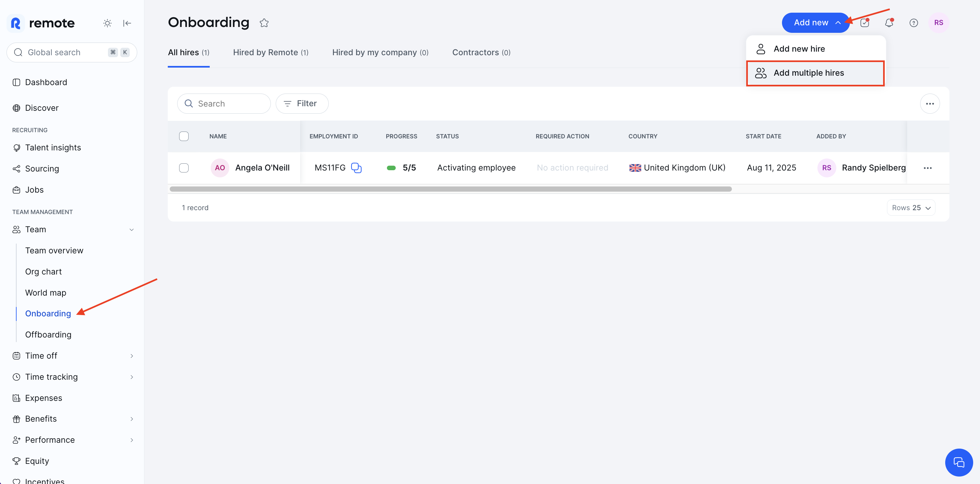Open the table options three-dots menu

(x=929, y=104)
